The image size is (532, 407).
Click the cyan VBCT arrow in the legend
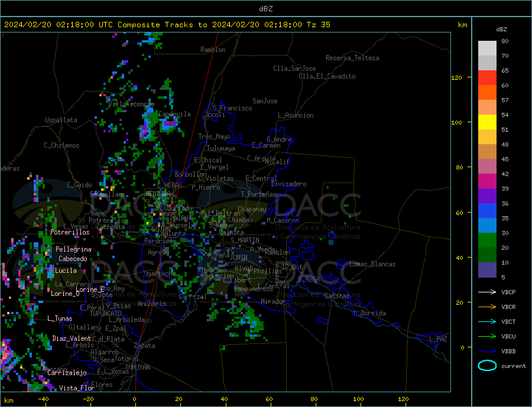point(487,321)
